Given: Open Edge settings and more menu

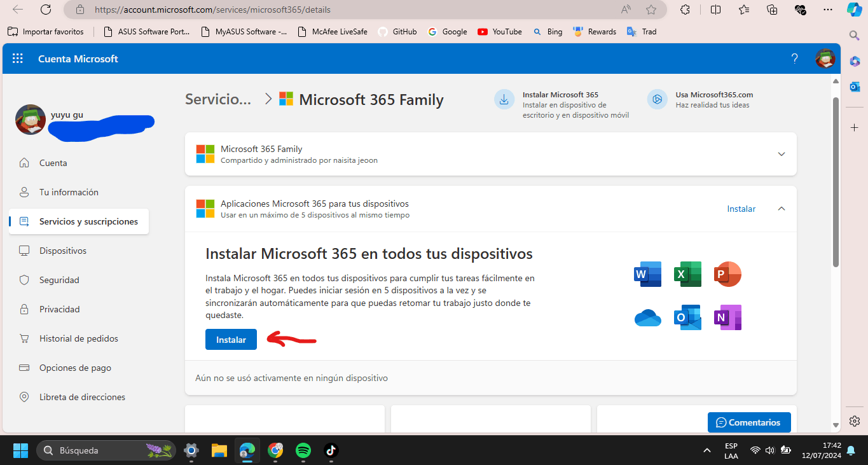Looking at the screenshot, I should pyautogui.click(x=827, y=10).
